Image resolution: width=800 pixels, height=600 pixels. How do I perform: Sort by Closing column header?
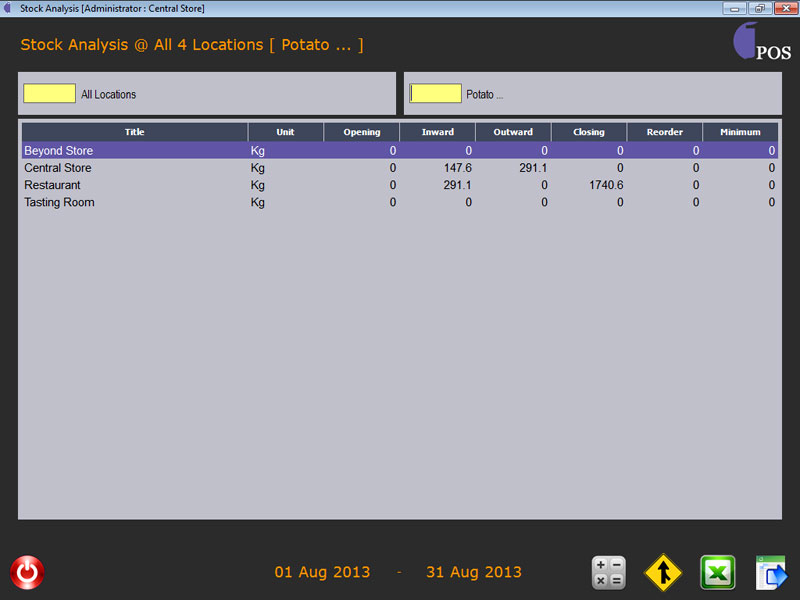click(x=589, y=132)
